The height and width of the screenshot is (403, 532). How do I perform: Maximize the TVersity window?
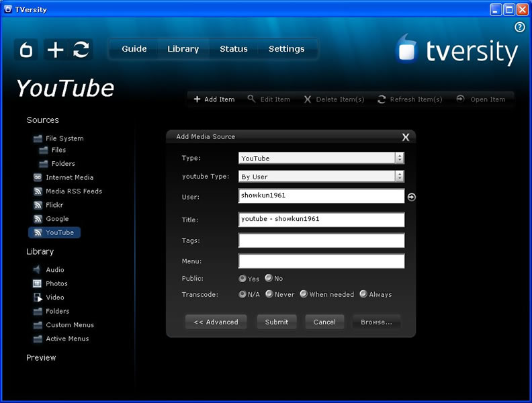509,9
